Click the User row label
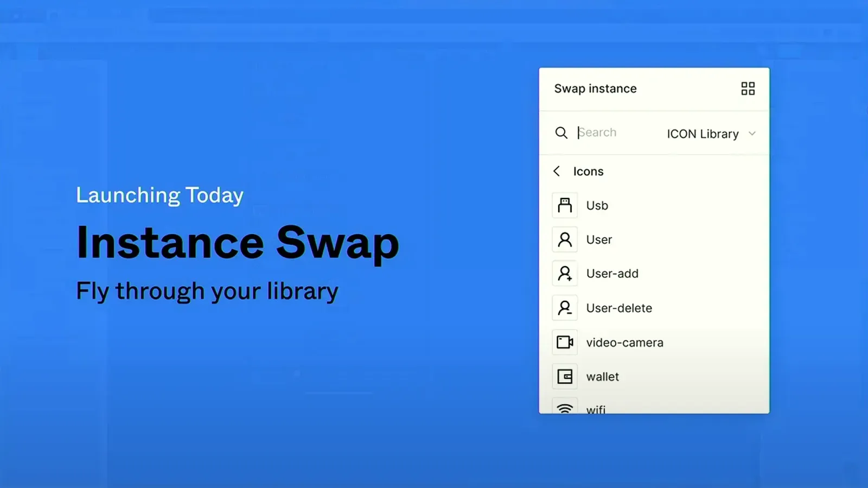Screen dimensions: 868x488 (x=599, y=239)
